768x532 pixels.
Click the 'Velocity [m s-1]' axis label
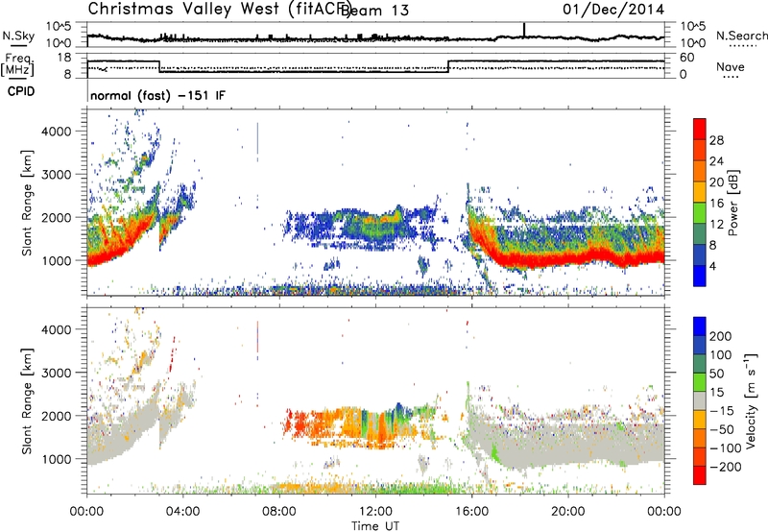[750, 400]
